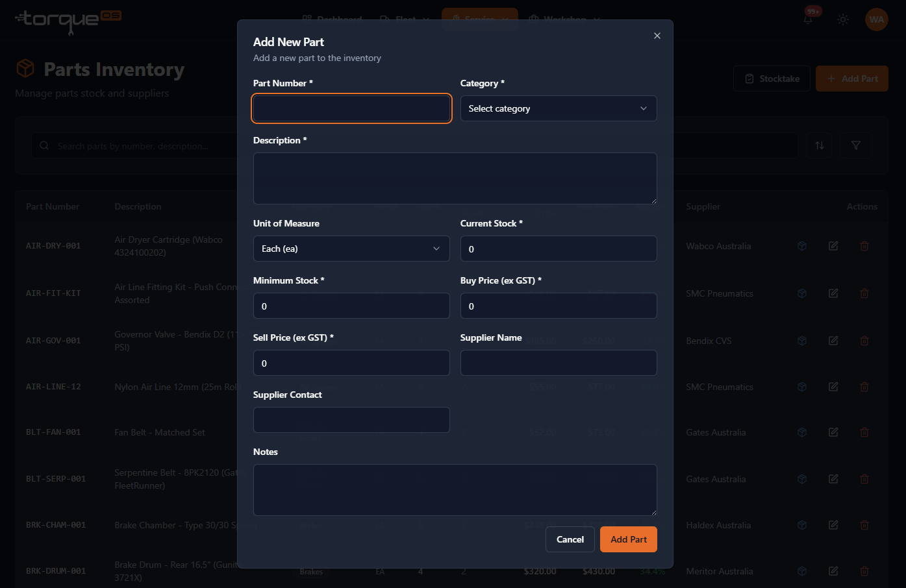Click the Add Part button in page header
Image resolution: width=906 pixels, height=588 pixels.
click(852, 79)
